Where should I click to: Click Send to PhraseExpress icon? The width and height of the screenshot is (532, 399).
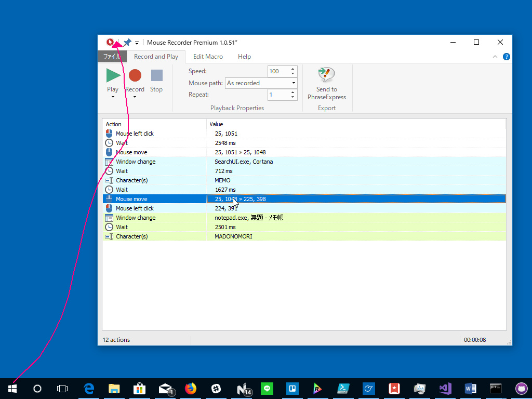tap(326, 75)
